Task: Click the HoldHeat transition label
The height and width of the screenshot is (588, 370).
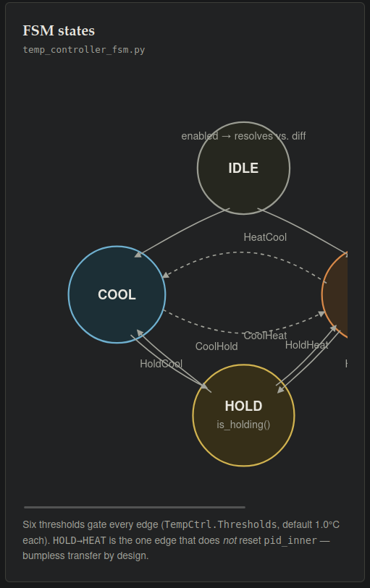Action: [x=306, y=345]
